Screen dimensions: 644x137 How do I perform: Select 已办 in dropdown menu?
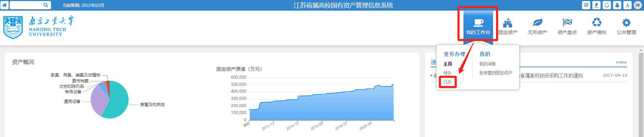[x=447, y=82]
